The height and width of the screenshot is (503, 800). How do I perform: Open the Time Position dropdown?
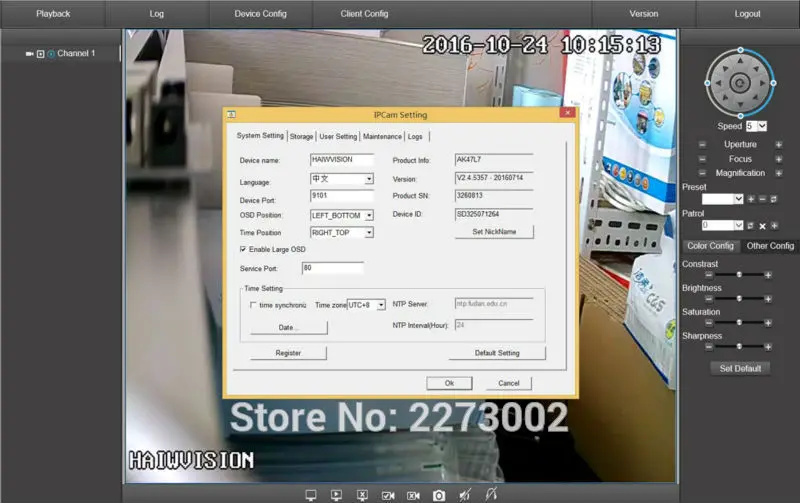click(x=368, y=233)
